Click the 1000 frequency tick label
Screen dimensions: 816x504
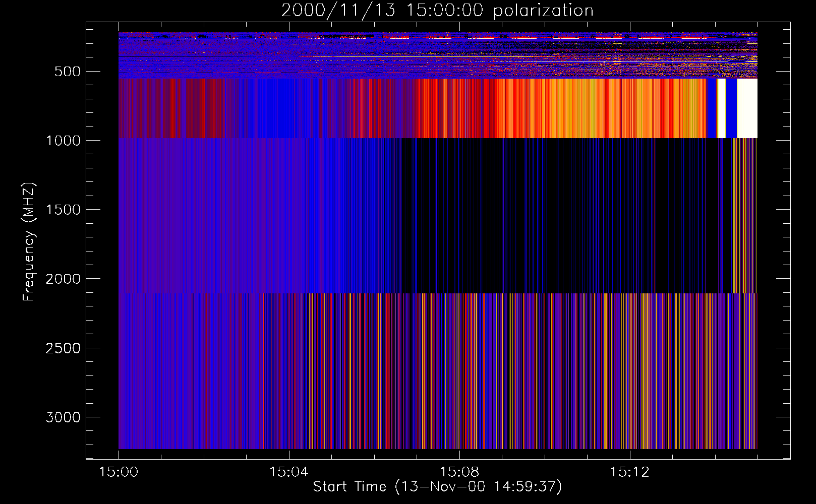63,141
